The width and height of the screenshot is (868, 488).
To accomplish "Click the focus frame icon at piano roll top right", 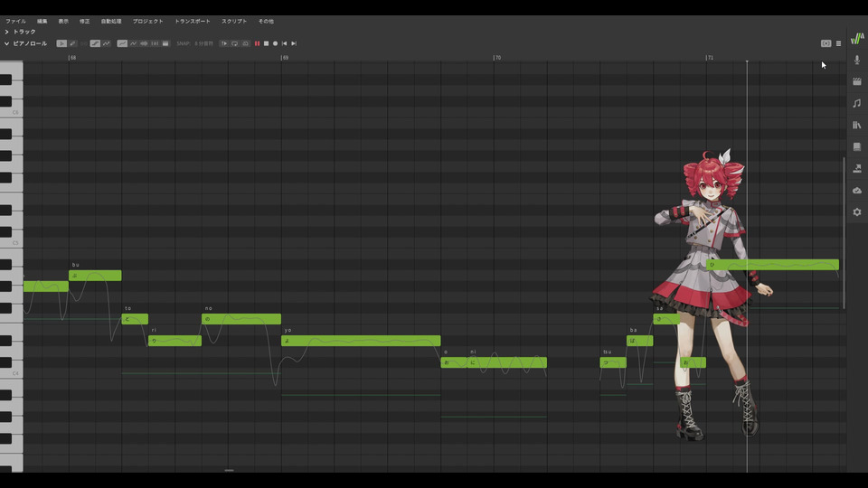I will pyautogui.click(x=826, y=43).
